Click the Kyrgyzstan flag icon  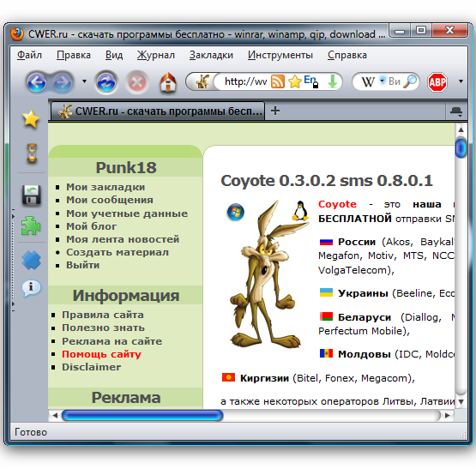pos(228,377)
